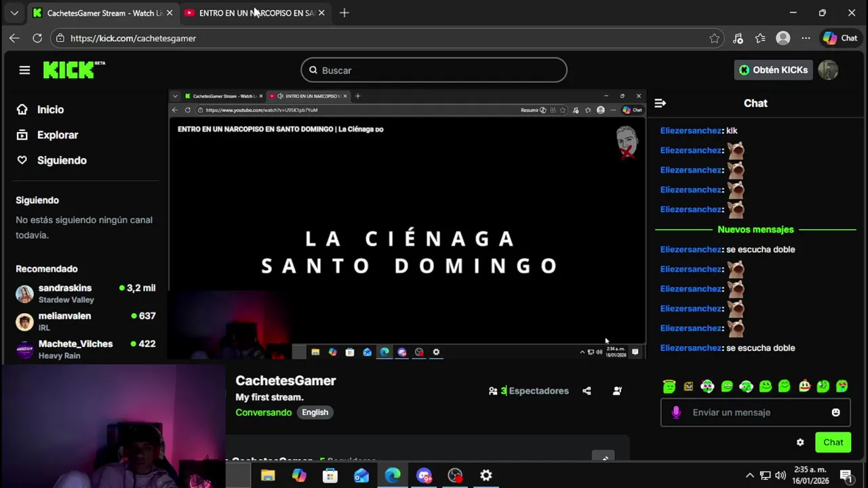
Task: Open the user avatar menu on Kick
Action: (828, 70)
